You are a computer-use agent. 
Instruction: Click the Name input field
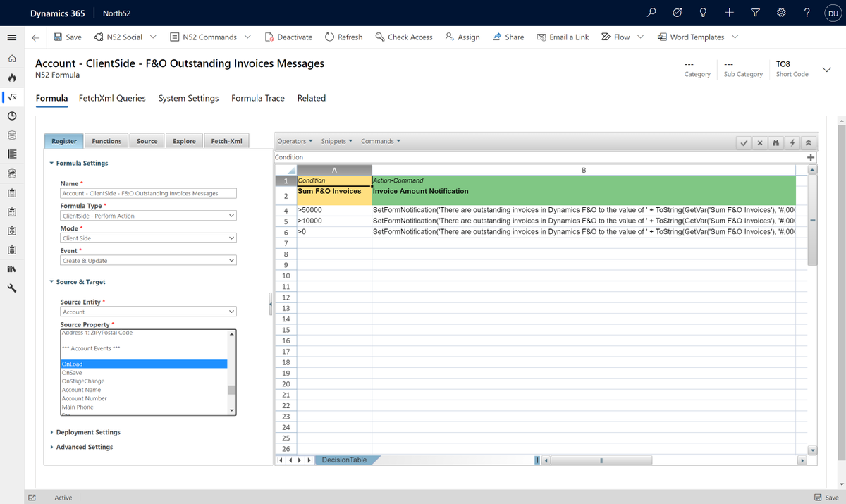[148, 193]
